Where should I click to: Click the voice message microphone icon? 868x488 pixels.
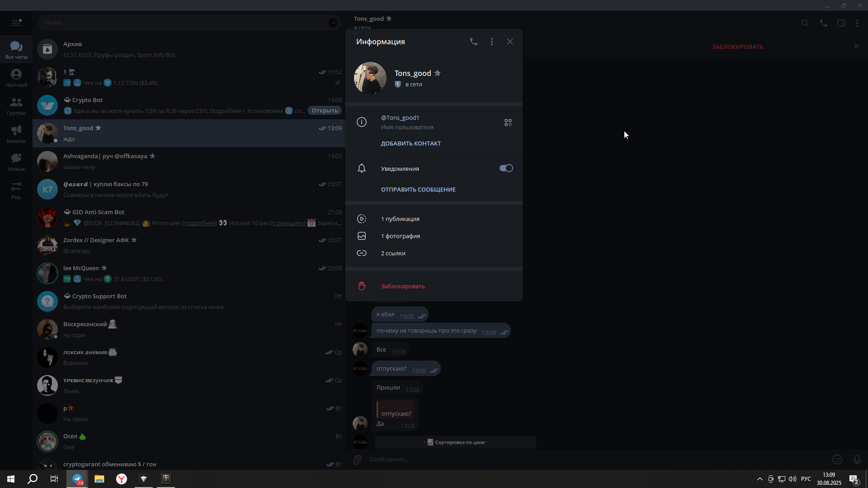(857, 460)
